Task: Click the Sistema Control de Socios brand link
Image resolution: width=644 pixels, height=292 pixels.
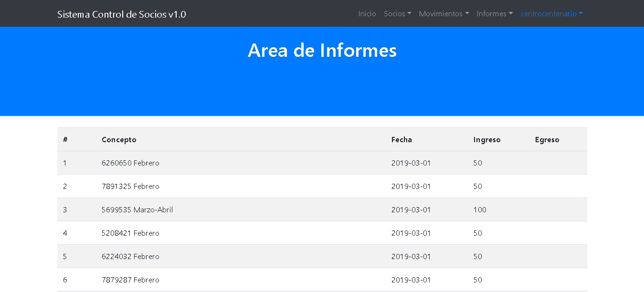Action: click(x=122, y=14)
